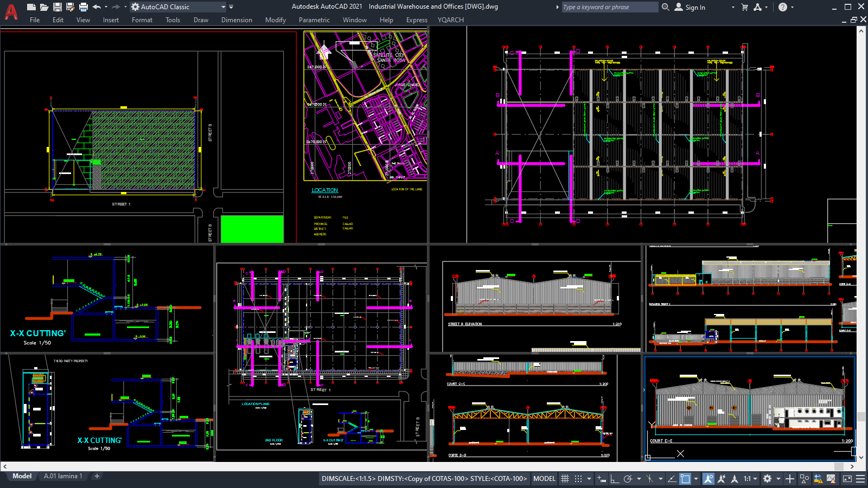This screenshot has height=488, width=868.
Task: Open the Customization menu in the status bar
Action: point(859,479)
